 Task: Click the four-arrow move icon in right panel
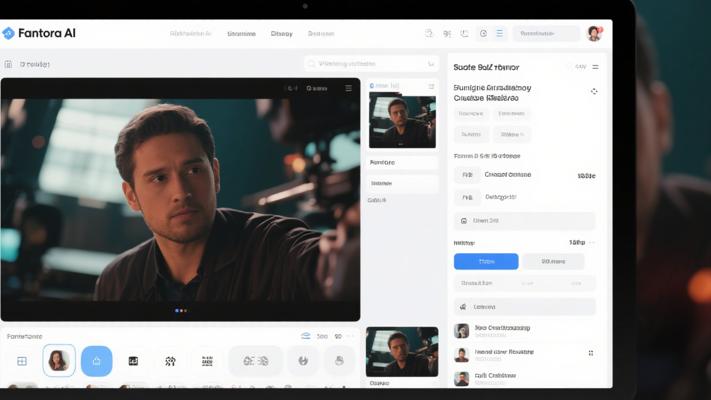594,91
